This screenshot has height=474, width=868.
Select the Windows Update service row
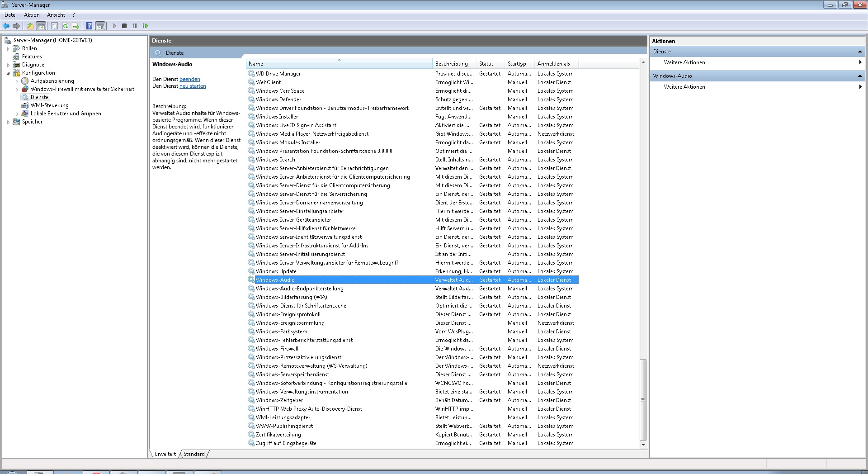click(x=412, y=271)
